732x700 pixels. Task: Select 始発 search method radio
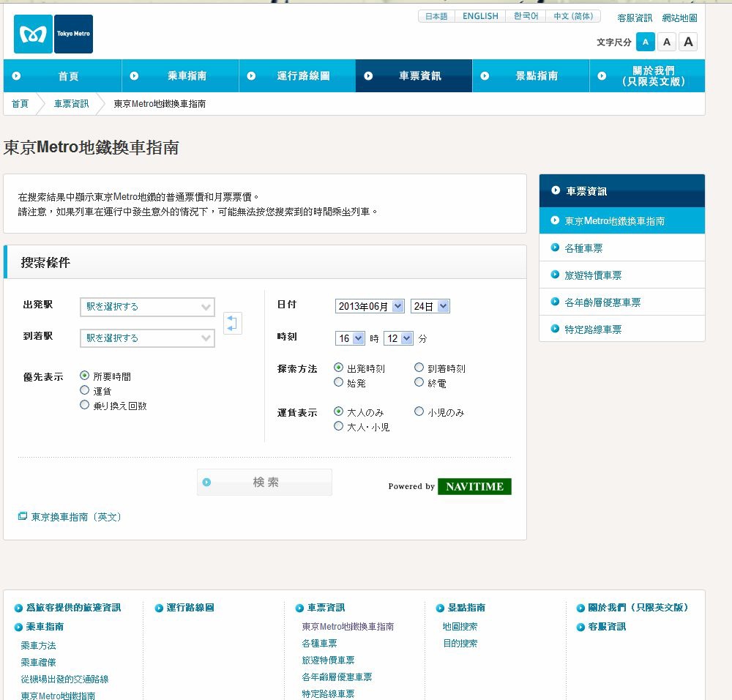(338, 382)
